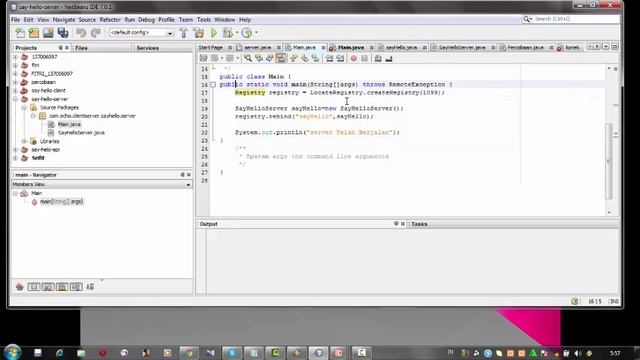Screen dimensions: 640x360
Task: Click the New File toolbar icon
Action: pos(20,33)
